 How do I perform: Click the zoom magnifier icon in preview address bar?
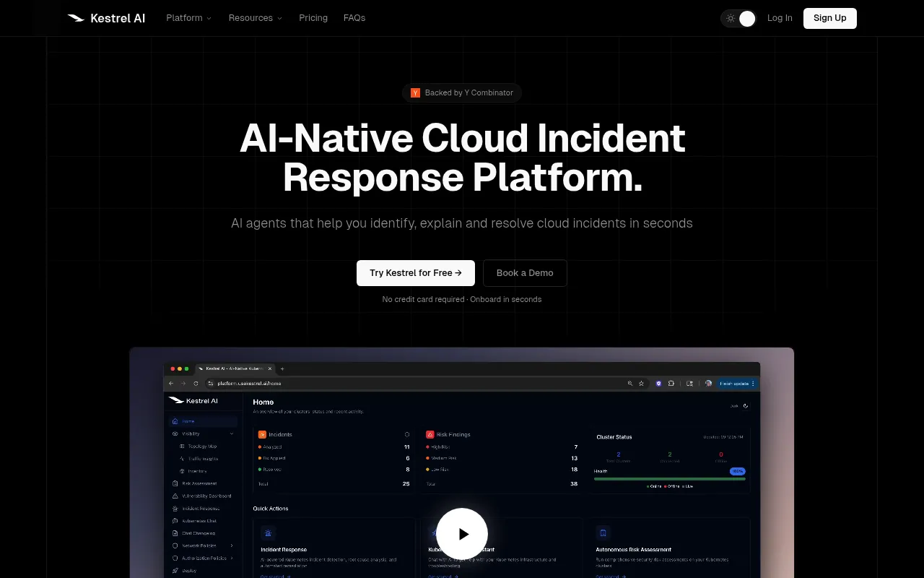pyautogui.click(x=629, y=384)
